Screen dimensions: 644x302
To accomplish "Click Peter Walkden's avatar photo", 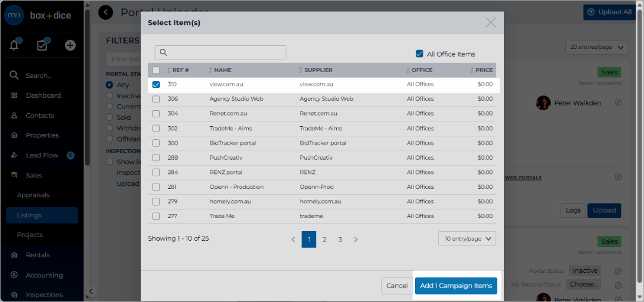I will pos(543,103).
